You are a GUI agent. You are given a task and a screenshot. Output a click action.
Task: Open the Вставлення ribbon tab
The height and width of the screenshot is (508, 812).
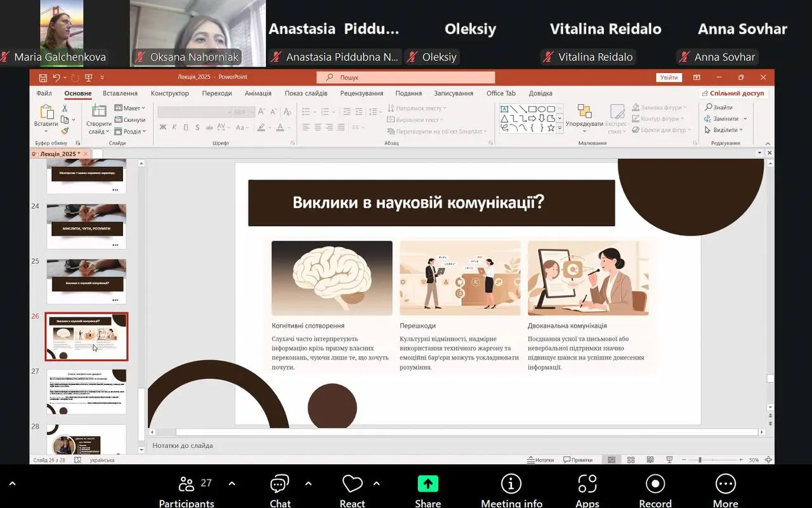point(120,93)
